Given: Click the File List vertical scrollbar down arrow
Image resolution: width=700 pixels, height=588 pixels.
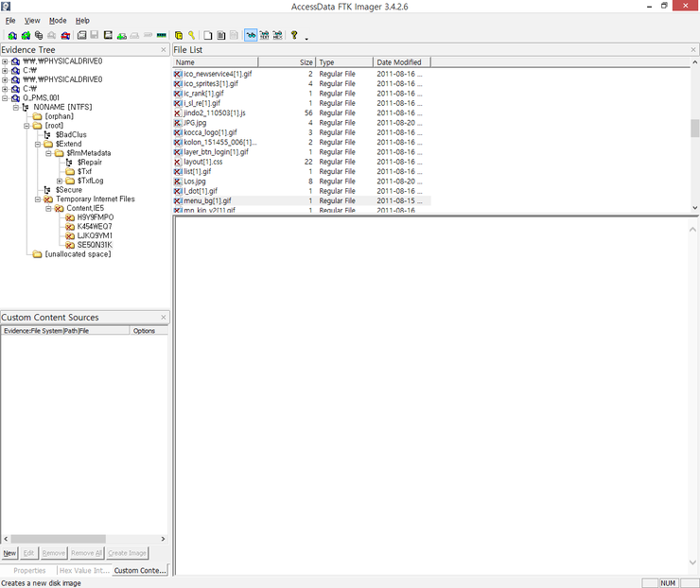Looking at the screenshot, I should (695, 208).
